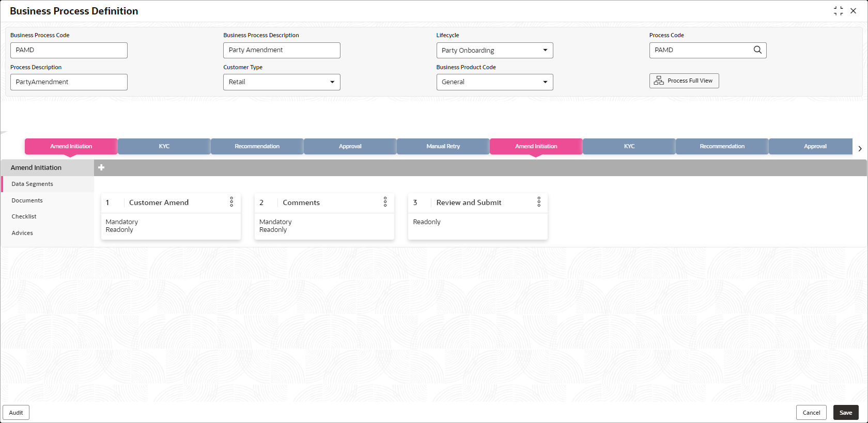Viewport: 868px width, 423px height.
Task: Collapse the dialog using the shrink icon
Action: click(838, 11)
